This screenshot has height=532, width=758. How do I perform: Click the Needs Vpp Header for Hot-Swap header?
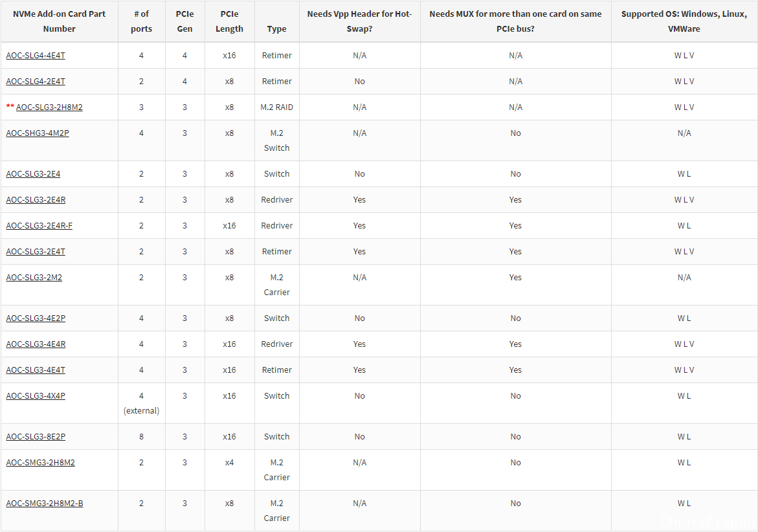tap(359, 21)
